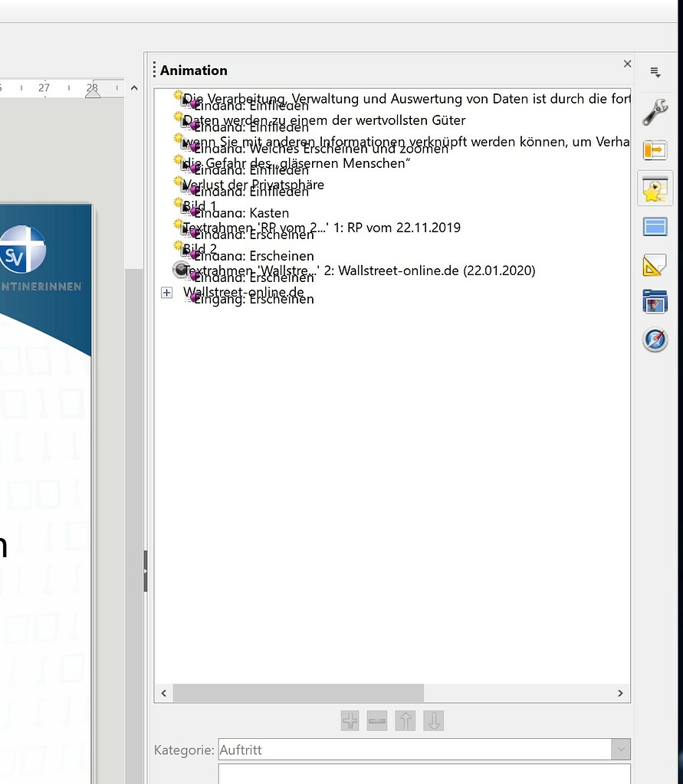This screenshot has height=784, width=683.
Task: Click the Remove Effect minus button
Action: (376, 720)
